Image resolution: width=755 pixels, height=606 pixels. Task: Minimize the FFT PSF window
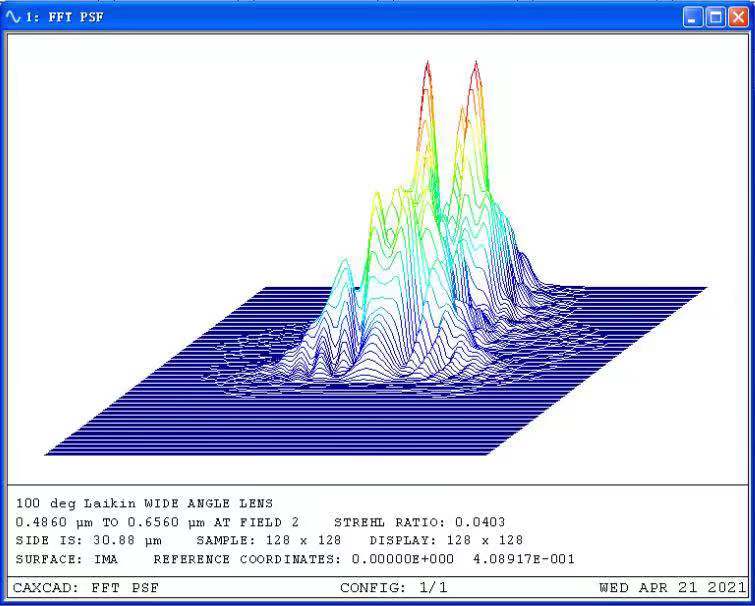pos(693,18)
